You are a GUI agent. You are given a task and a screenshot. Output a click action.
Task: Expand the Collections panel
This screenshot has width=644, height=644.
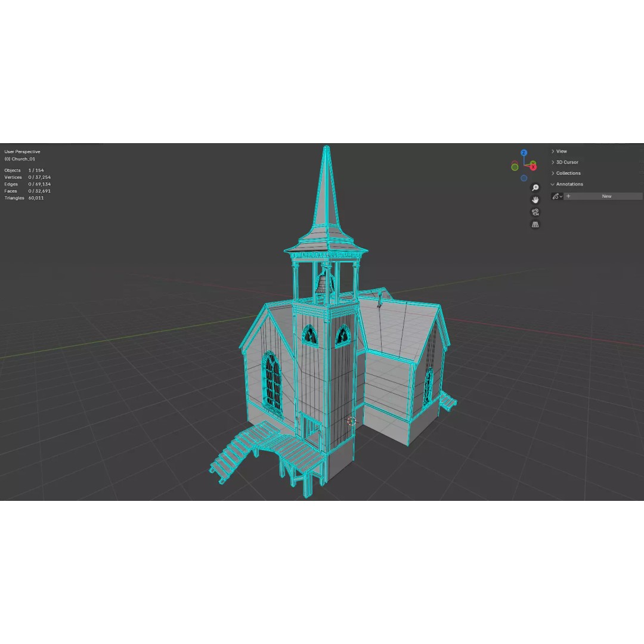(x=568, y=173)
